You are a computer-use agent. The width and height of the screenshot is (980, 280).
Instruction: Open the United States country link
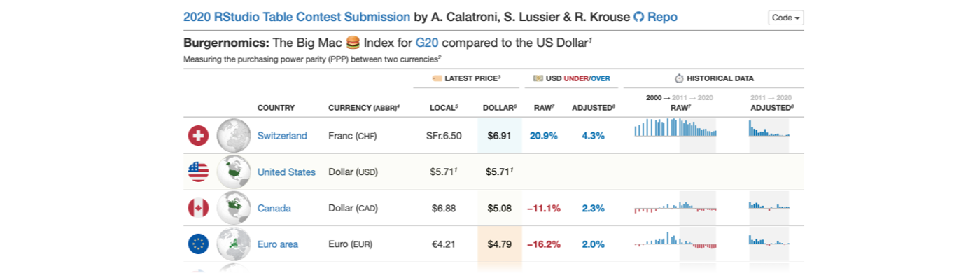[286, 172]
